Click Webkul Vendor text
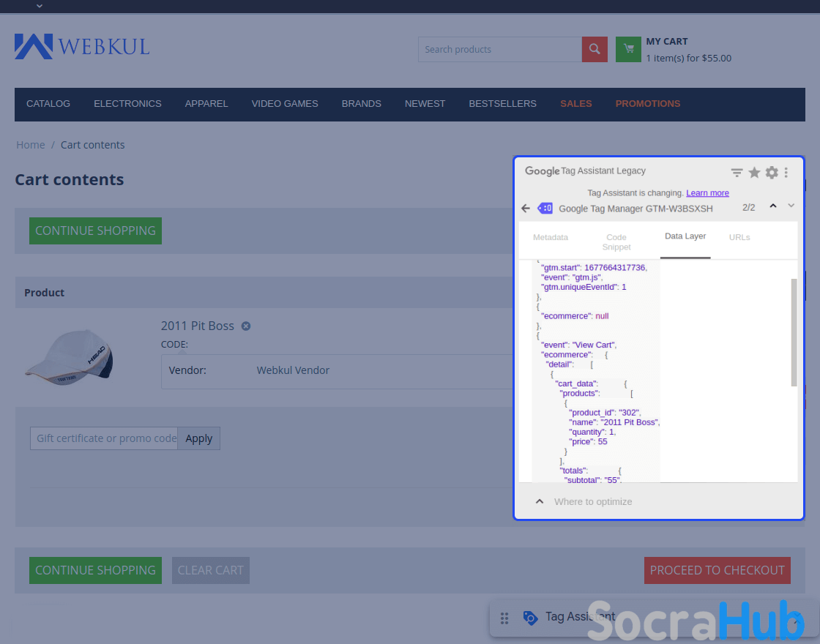Screen dimensions: 820x644 (293, 370)
